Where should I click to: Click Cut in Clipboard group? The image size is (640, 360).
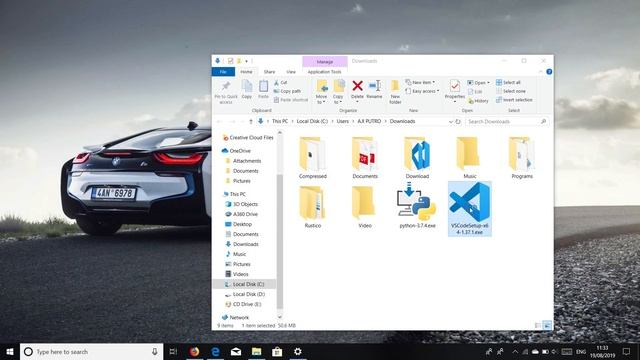click(281, 82)
